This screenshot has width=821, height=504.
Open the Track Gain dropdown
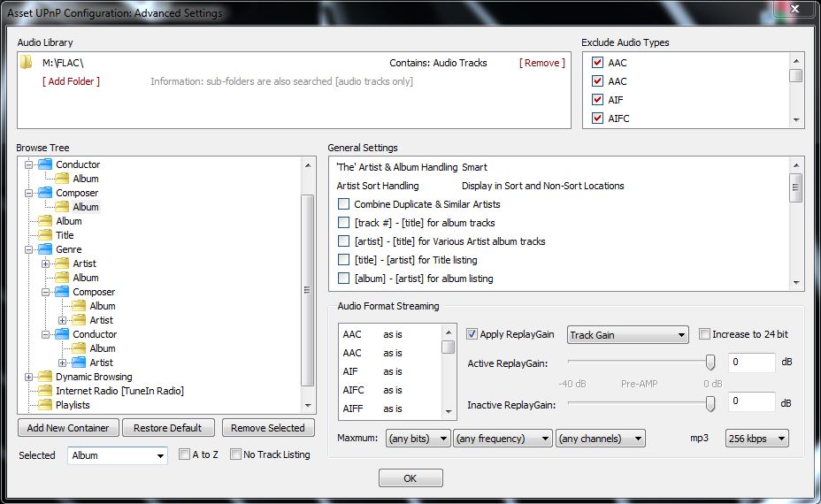point(627,335)
